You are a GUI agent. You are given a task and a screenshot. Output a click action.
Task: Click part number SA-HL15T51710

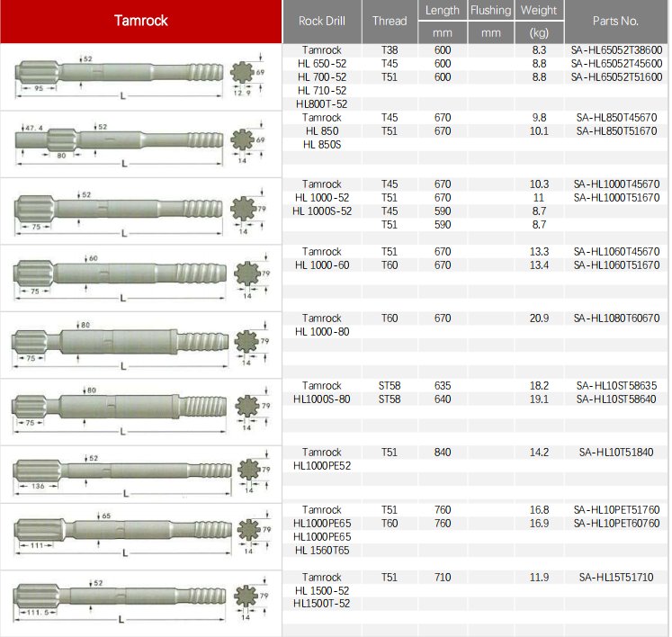pos(616,578)
